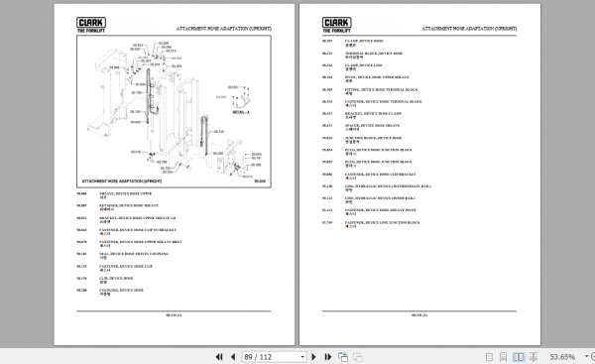
Task: Click right page header 'ATTACHMENT HOSE ADAPTATION (UPRIGHT)'
Action: pyautogui.click(x=469, y=29)
